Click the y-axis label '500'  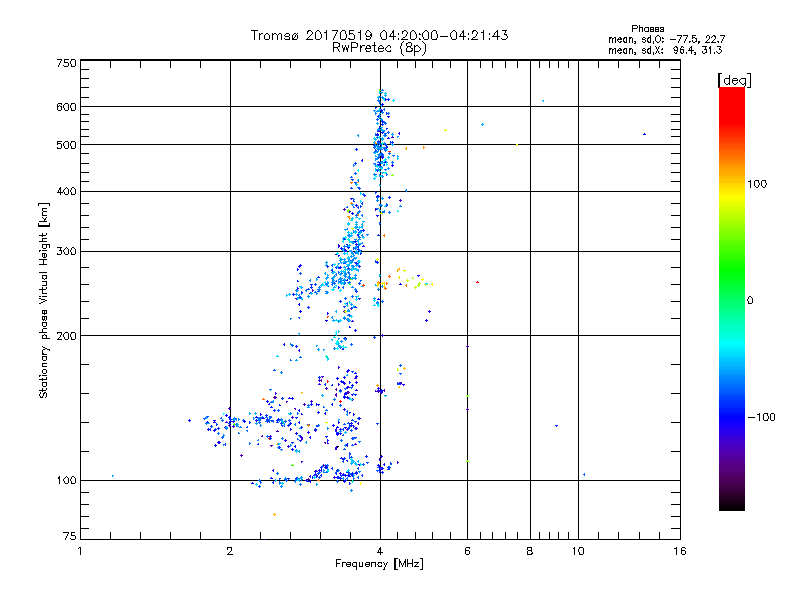(x=66, y=145)
